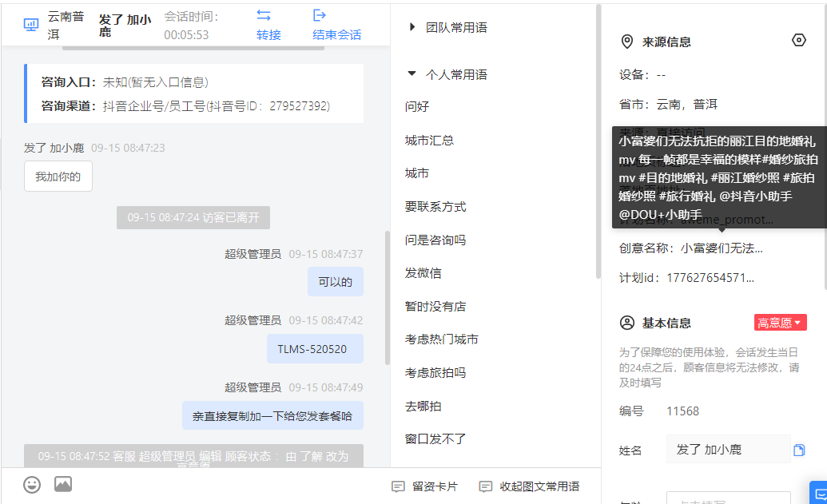The height and width of the screenshot is (504, 827).
Task: Click the 编号 11568 value
Action: [682, 411]
